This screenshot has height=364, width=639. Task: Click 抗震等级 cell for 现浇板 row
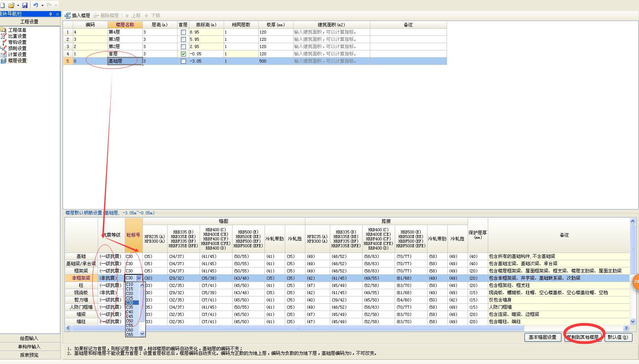click(111, 293)
